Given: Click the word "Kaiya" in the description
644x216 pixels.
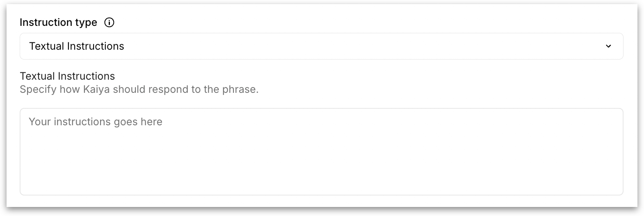Looking at the screenshot, I should 96,90.
